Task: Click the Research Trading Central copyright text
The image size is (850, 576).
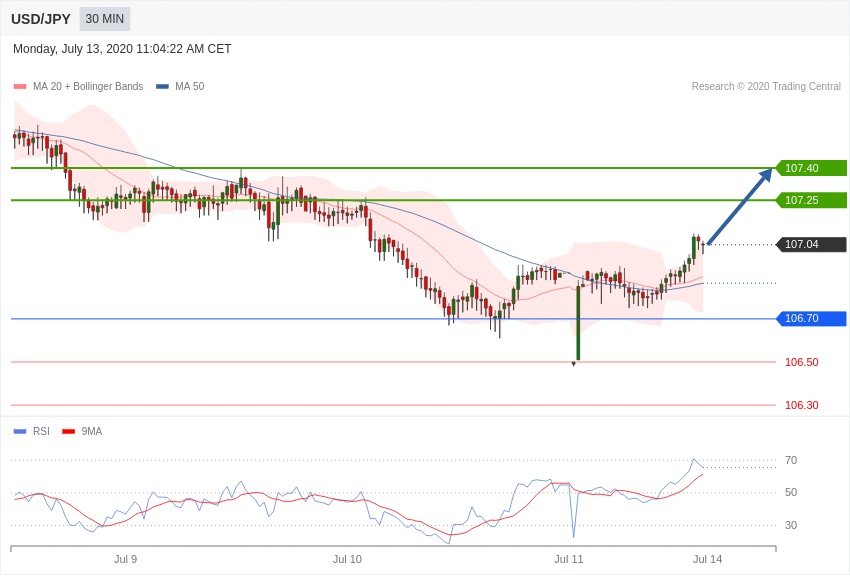Action: point(766,87)
